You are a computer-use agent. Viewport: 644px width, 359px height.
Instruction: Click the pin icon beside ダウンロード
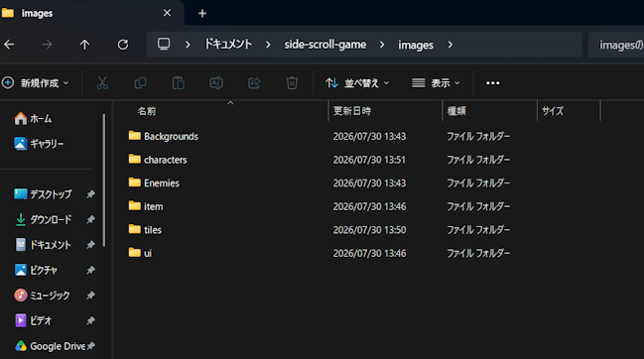tap(90, 219)
